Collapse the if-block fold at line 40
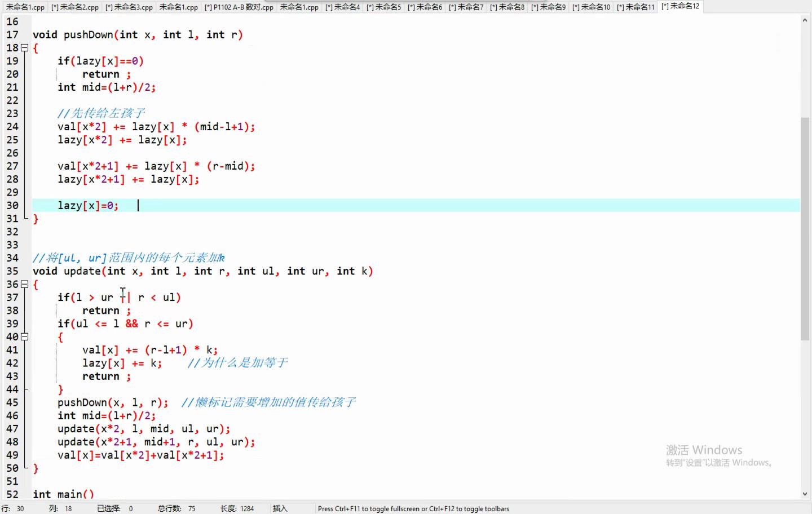The height and width of the screenshot is (514, 812). tap(25, 337)
